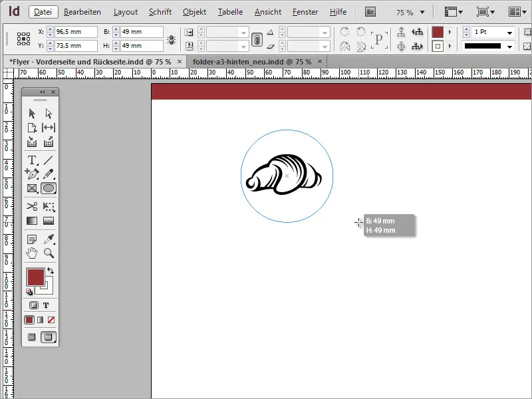This screenshot has width=532, height=399.
Task: Collapse the Tools panel with the double arrows
Action: click(44, 91)
